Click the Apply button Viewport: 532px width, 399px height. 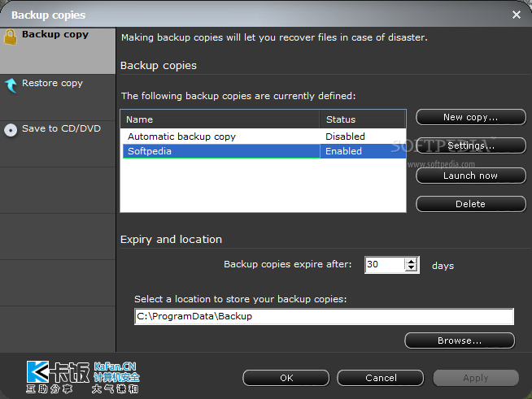coord(476,378)
